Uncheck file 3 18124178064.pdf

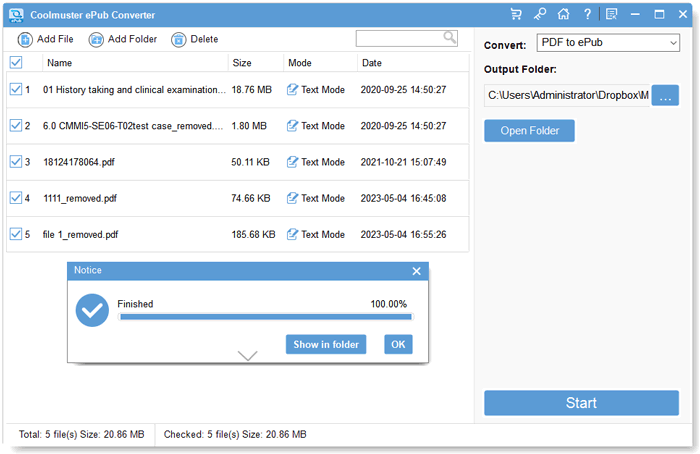15,162
